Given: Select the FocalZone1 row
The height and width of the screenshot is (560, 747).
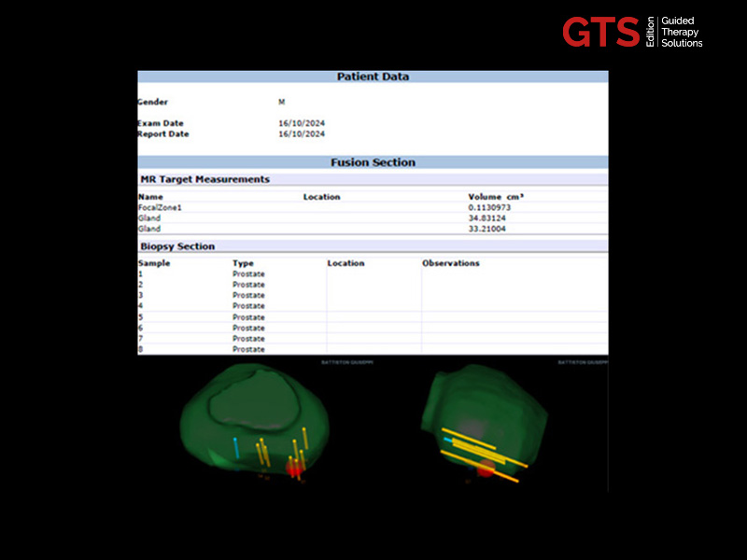Looking at the screenshot, I should coord(162,207).
